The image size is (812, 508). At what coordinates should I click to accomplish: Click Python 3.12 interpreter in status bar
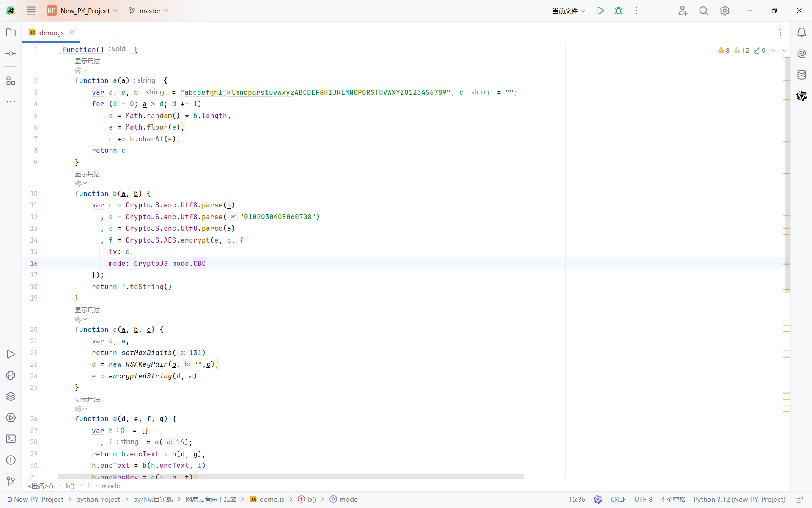pyautogui.click(x=739, y=500)
